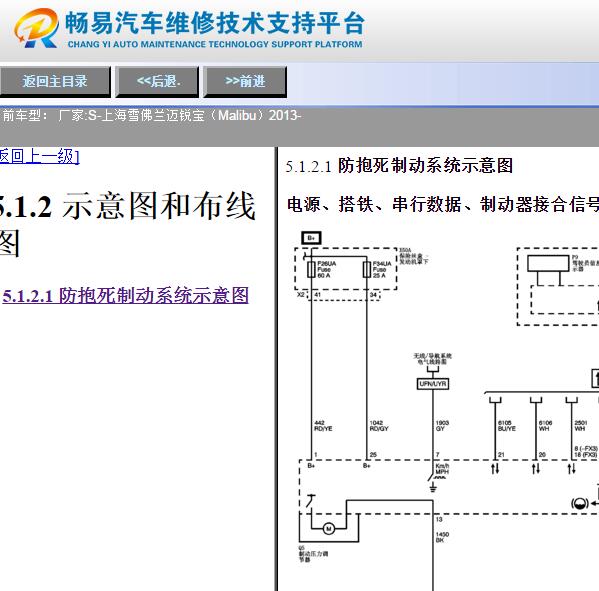This screenshot has width=599, height=591.
Task: Click the 畅易汽车维修技术支持平台 title text
Action: click(x=215, y=23)
